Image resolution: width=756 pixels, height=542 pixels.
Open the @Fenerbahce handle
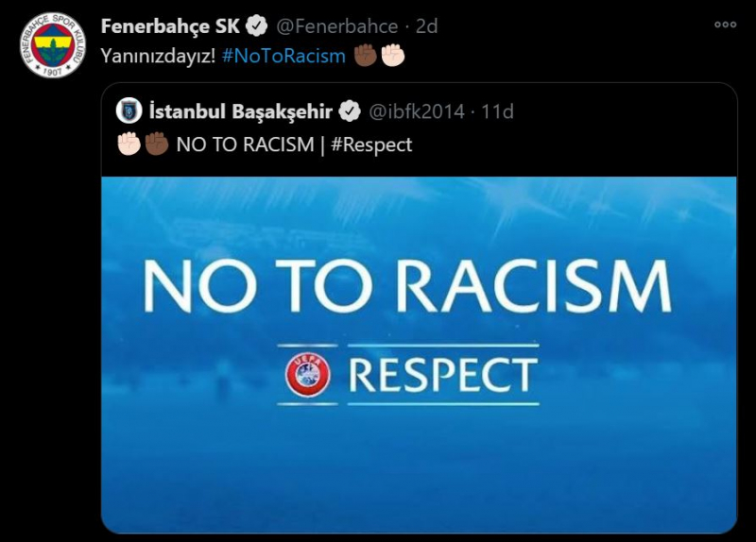pos(337,26)
